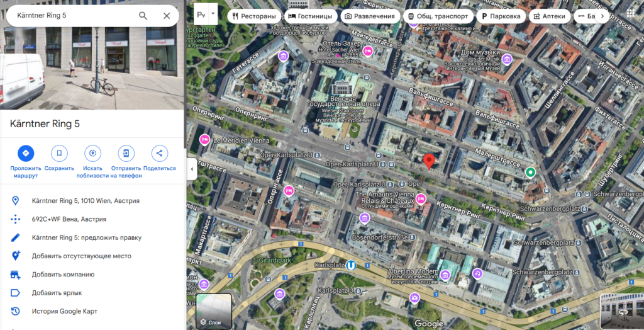Open the Search nearby icon
This screenshot has height=330, width=644.
(93, 153)
